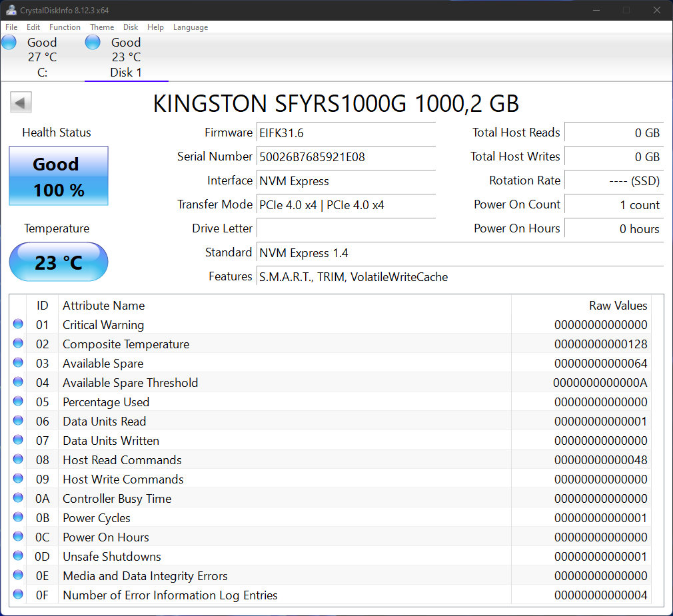Screen dimensions: 673x616
Task: Open the Edit menu
Action: pyautogui.click(x=33, y=27)
